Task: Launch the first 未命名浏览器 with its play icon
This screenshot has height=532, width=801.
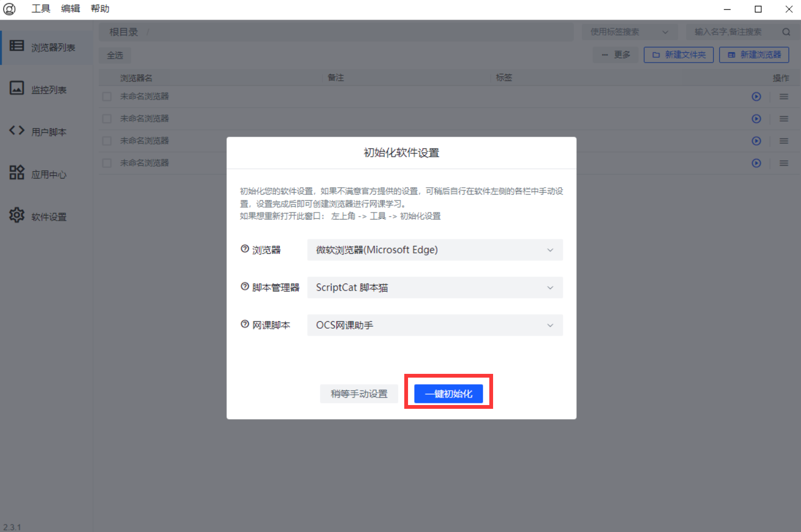Action: tap(756, 97)
